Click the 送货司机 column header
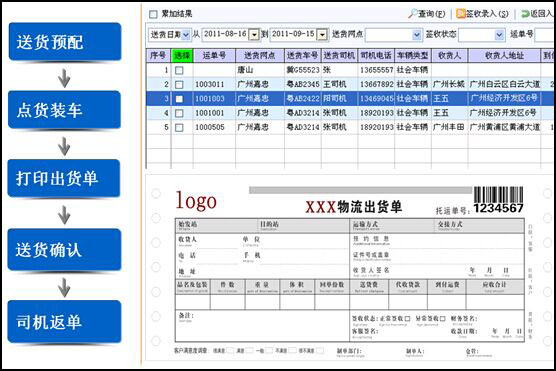The height and width of the screenshot is (371, 556). tap(339, 55)
